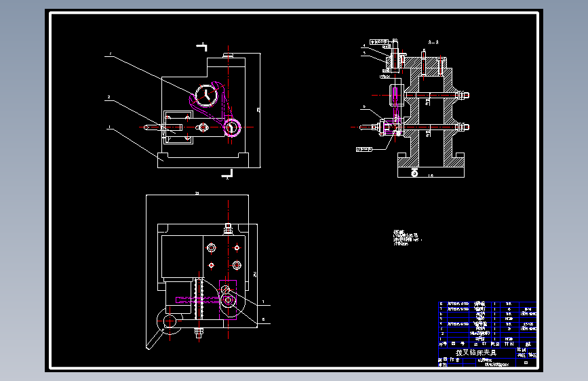Select the 比例 cell in title block
Image resolution: width=588 pixels, height=381 pixels.
click(522, 350)
